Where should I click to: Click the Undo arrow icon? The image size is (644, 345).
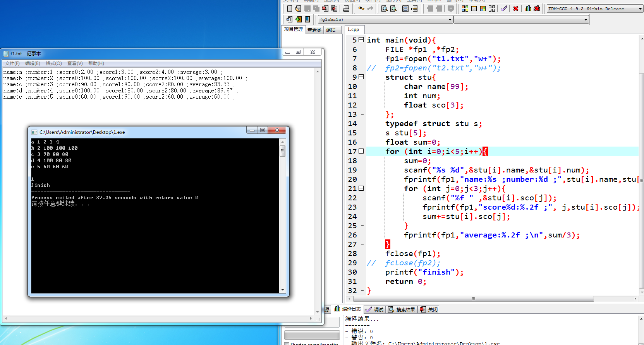click(x=361, y=9)
